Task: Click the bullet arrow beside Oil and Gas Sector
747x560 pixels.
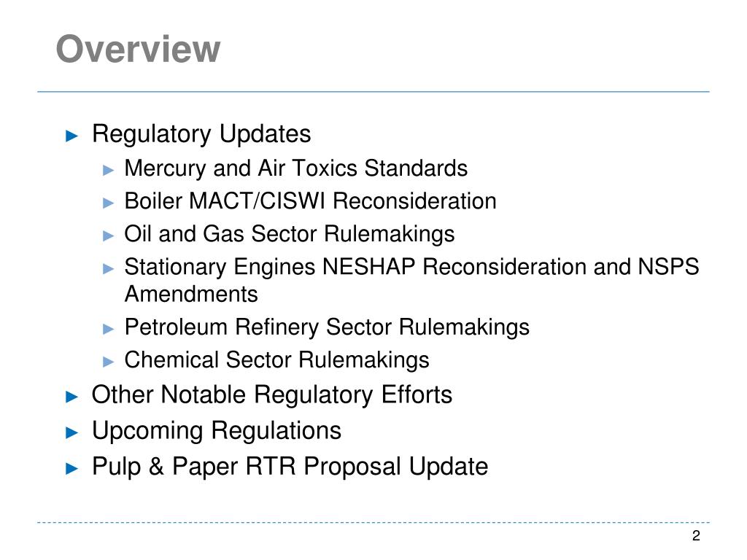Action: (109, 235)
